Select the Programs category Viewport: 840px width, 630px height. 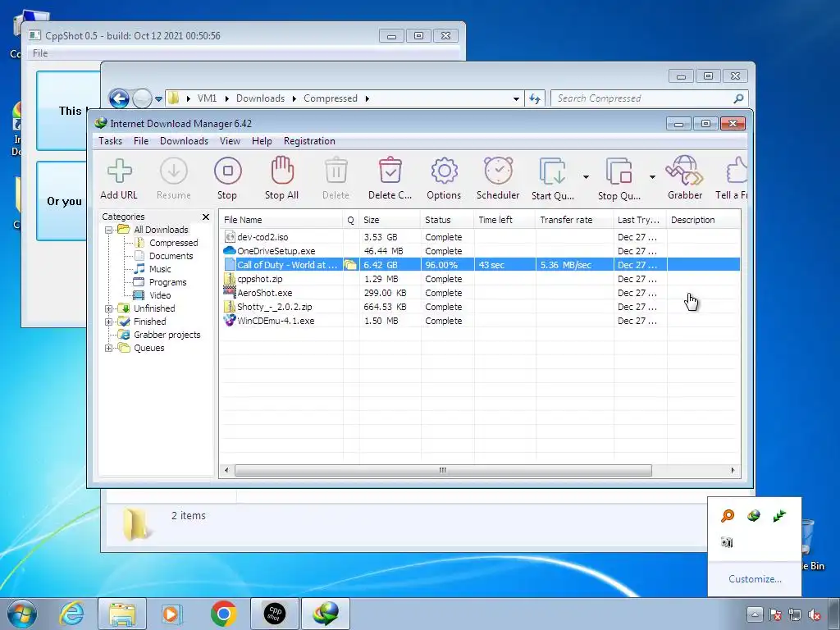tap(167, 282)
